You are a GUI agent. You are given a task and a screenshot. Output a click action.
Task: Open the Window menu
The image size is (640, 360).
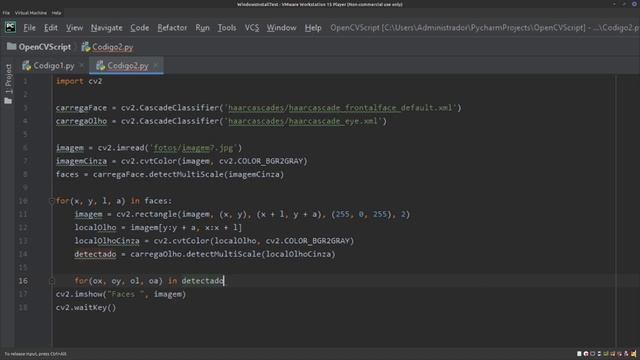pyautogui.click(x=281, y=28)
